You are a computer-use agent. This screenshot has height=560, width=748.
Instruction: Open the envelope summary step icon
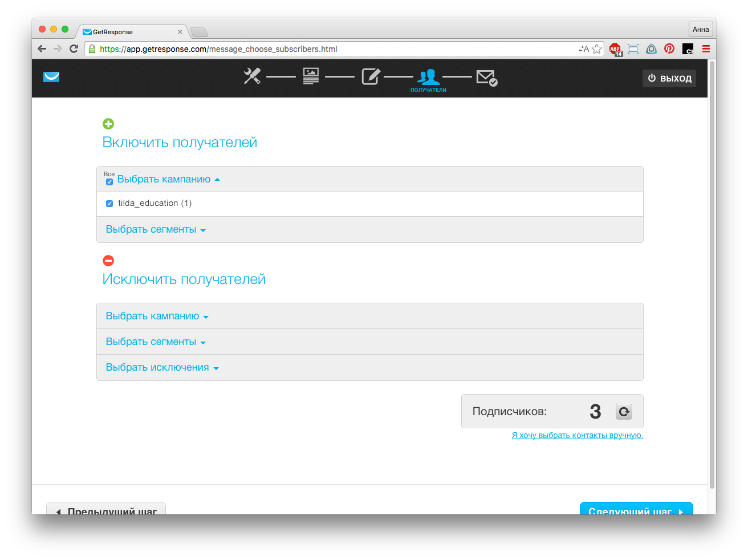pyautogui.click(x=486, y=77)
